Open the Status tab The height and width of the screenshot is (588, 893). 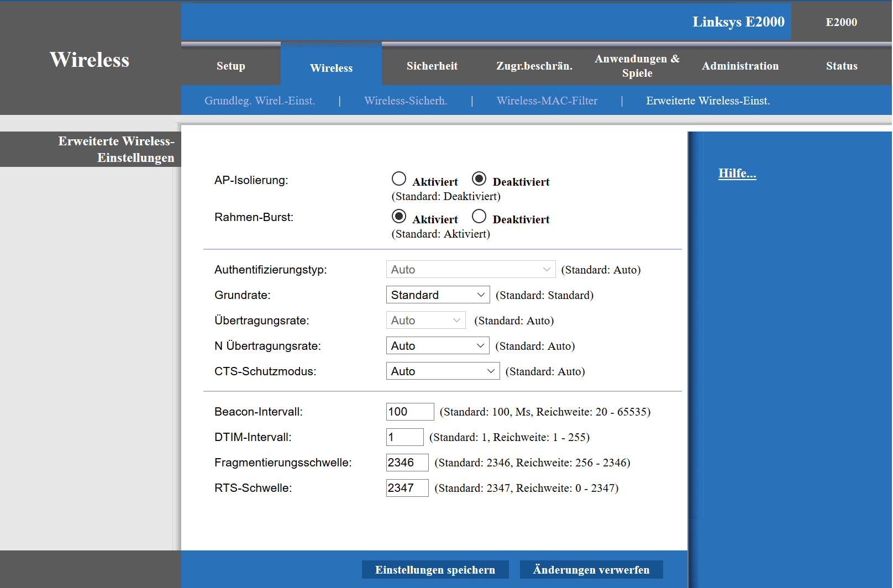click(842, 66)
